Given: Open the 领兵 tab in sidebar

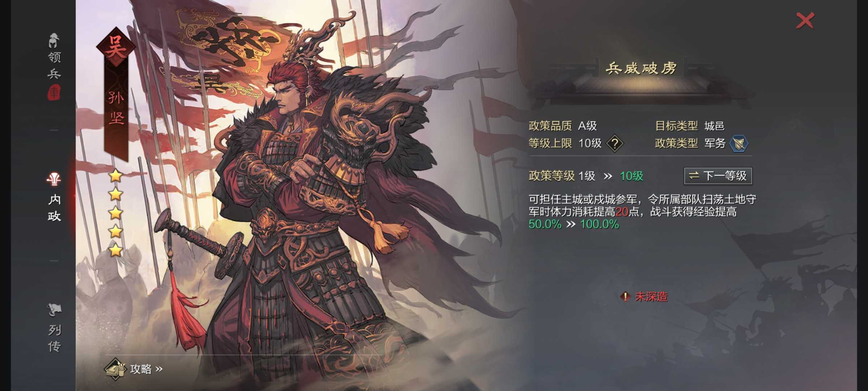Looking at the screenshot, I should (x=54, y=66).
